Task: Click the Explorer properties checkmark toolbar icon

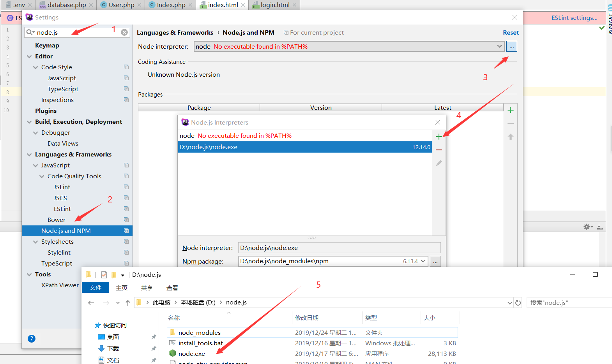Action: coord(104,275)
